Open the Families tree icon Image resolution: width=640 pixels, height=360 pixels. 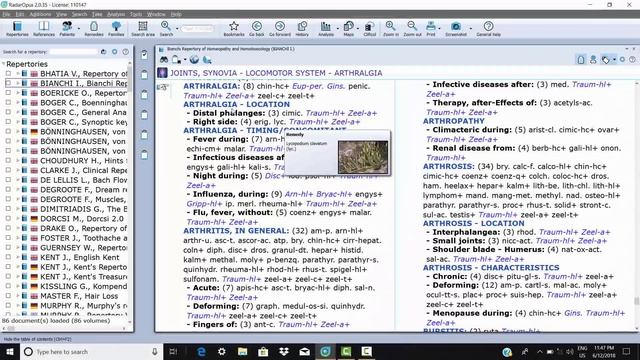coord(116,29)
